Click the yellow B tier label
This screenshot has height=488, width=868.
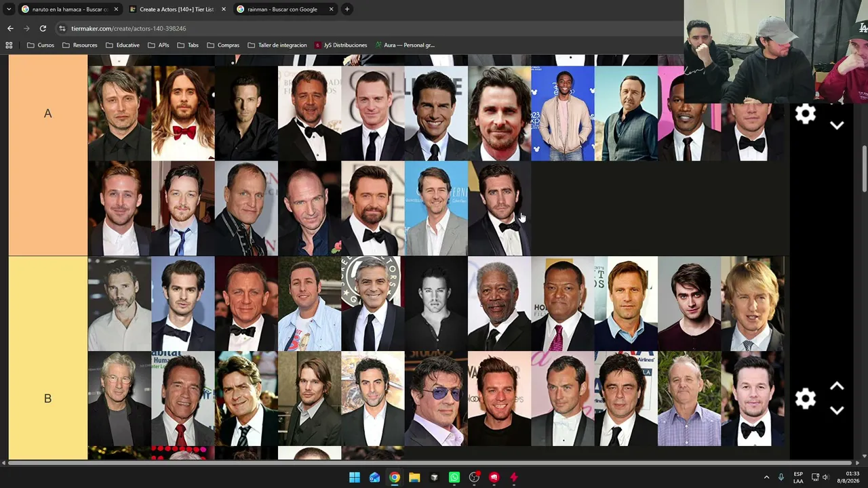tap(47, 398)
